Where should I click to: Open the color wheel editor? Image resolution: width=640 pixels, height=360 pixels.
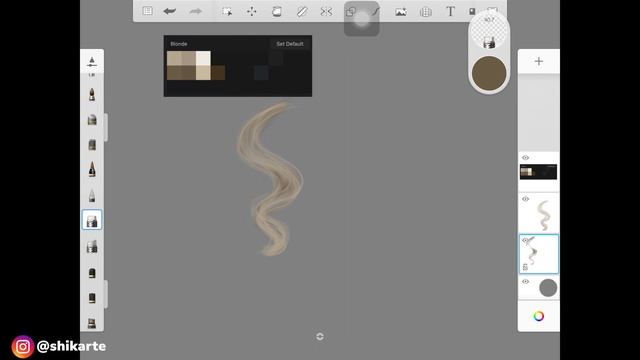coord(539,316)
